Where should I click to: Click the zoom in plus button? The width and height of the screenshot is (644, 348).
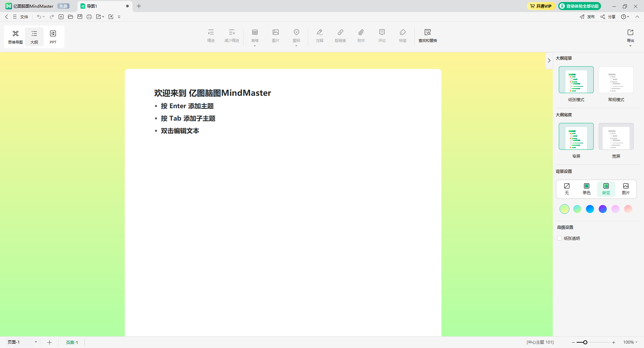[613, 342]
